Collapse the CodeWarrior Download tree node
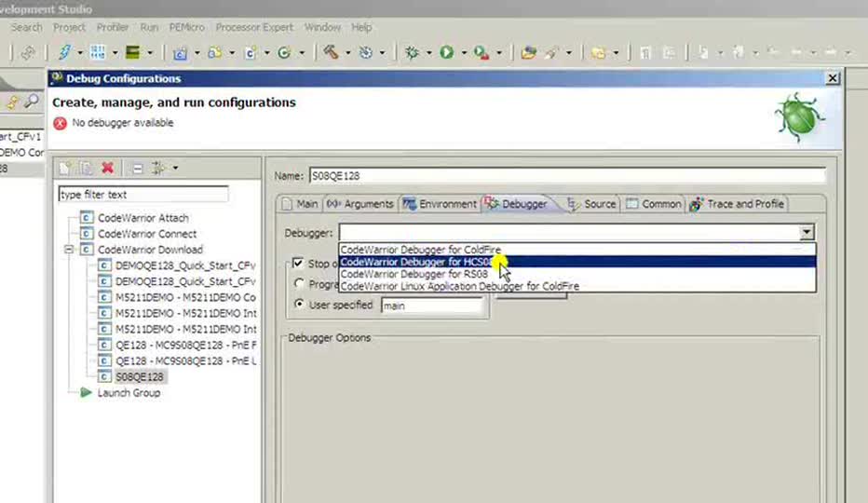Screen dimensions: 868x503 point(70,250)
